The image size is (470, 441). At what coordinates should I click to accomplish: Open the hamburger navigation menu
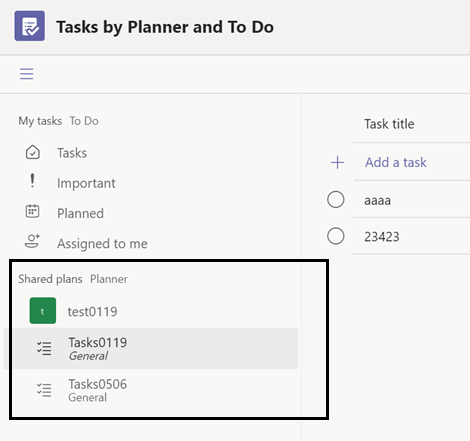click(26, 74)
